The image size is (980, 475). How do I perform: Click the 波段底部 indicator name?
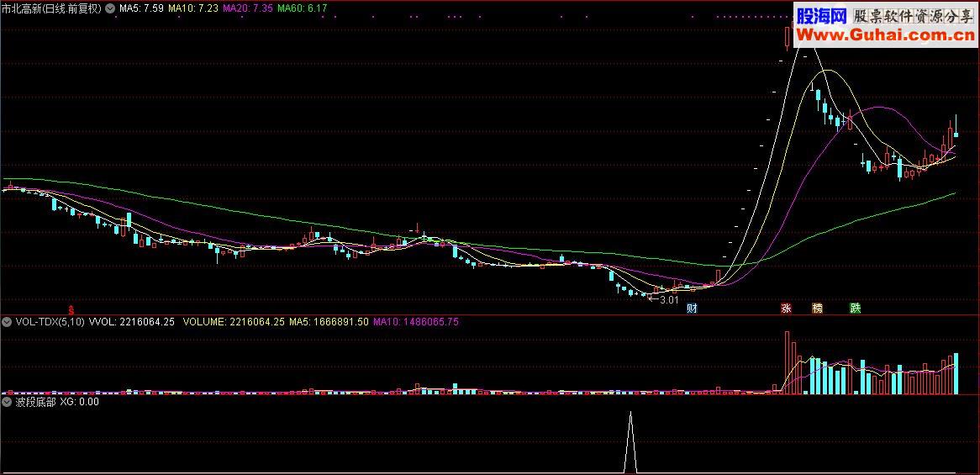35,402
